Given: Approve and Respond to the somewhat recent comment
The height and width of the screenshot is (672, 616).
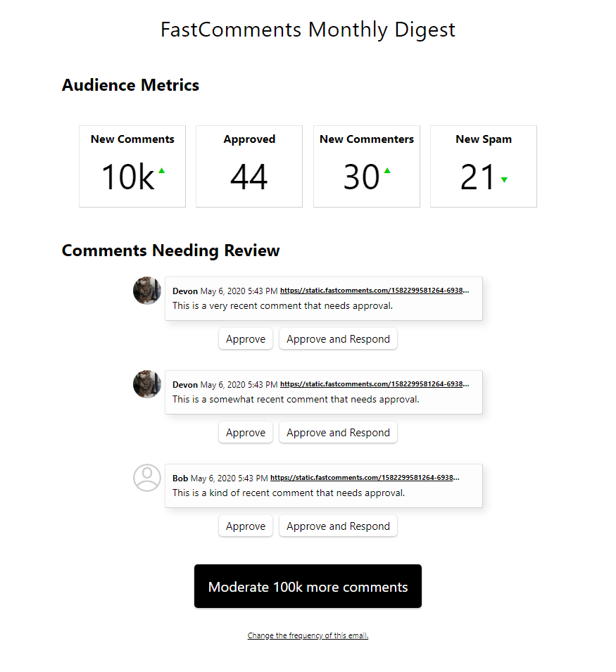Looking at the screenshot, I should pyautogui.click(x=338, y=433).
